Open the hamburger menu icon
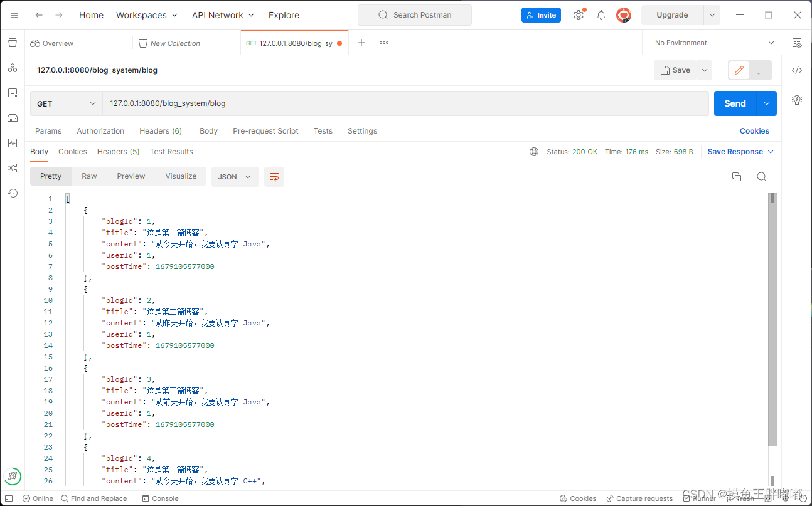 click(14, 15)
